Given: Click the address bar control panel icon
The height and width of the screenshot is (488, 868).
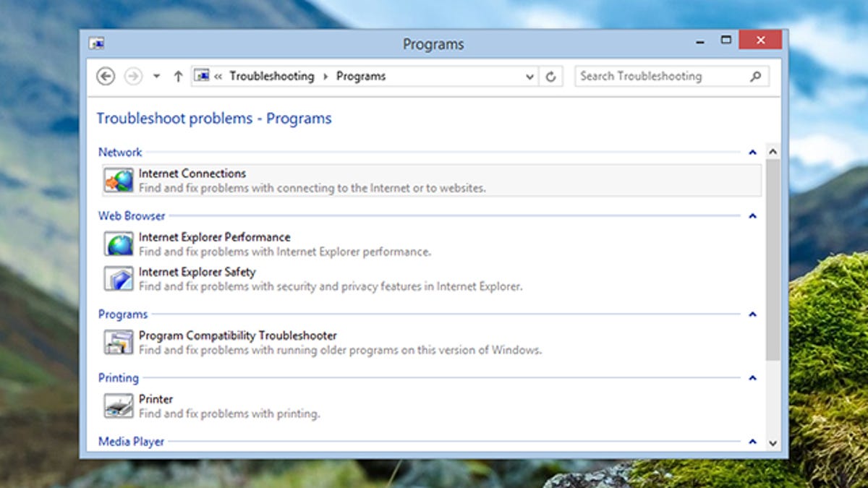Looking at the screenshot, I should 202,76.
